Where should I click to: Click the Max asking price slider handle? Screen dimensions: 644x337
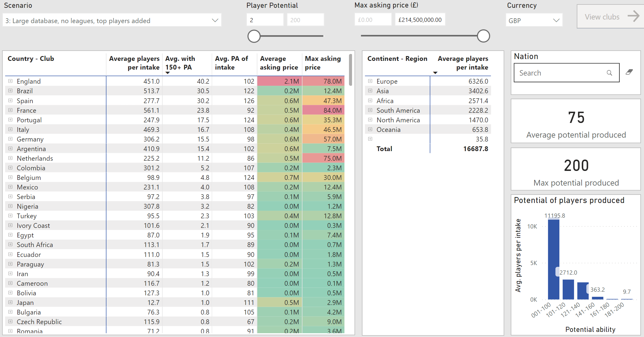click(483, 36)
